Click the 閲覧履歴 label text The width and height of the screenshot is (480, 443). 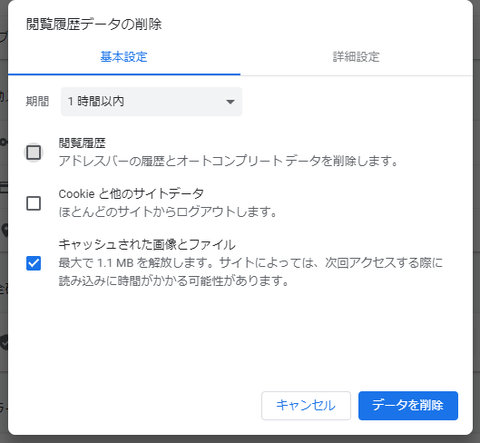pyautogui.click(x=82, y=143)
